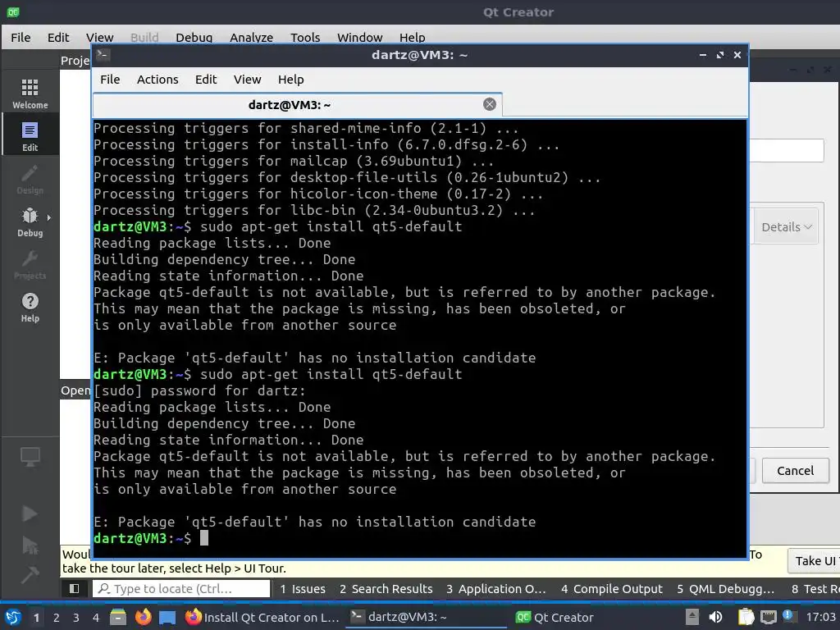Click the Take UI Tour button

[x=815, y=561]
